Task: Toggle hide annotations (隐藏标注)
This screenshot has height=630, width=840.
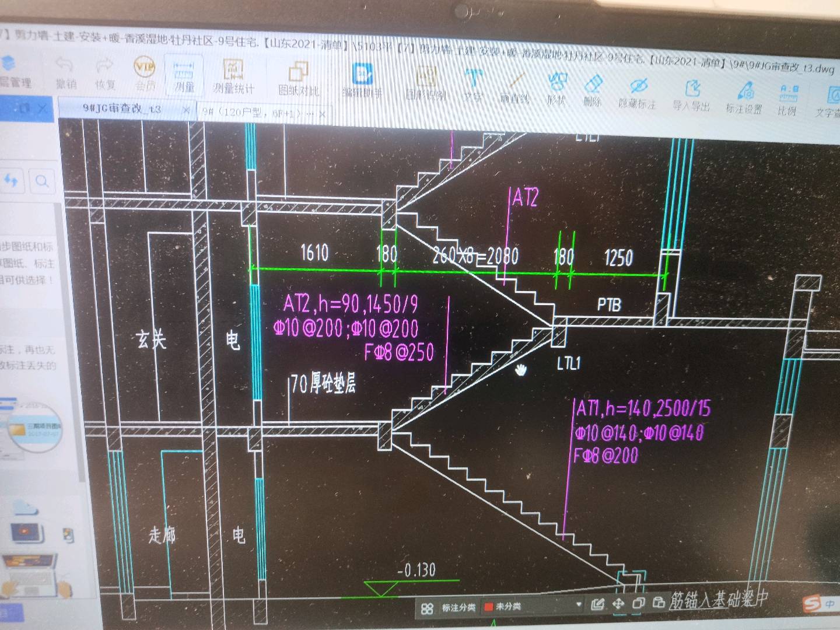Action: tap(638, 93)
